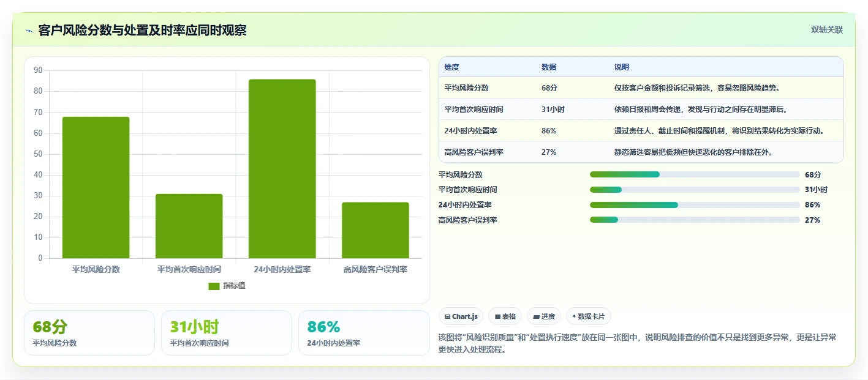868x380 pixels.
Task: Click the 维度 column header
Action: point(452,67)
